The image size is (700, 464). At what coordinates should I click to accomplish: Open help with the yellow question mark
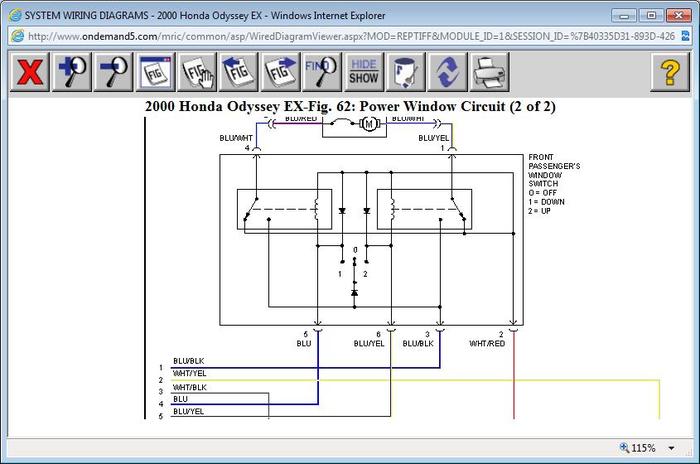[670, 71]
